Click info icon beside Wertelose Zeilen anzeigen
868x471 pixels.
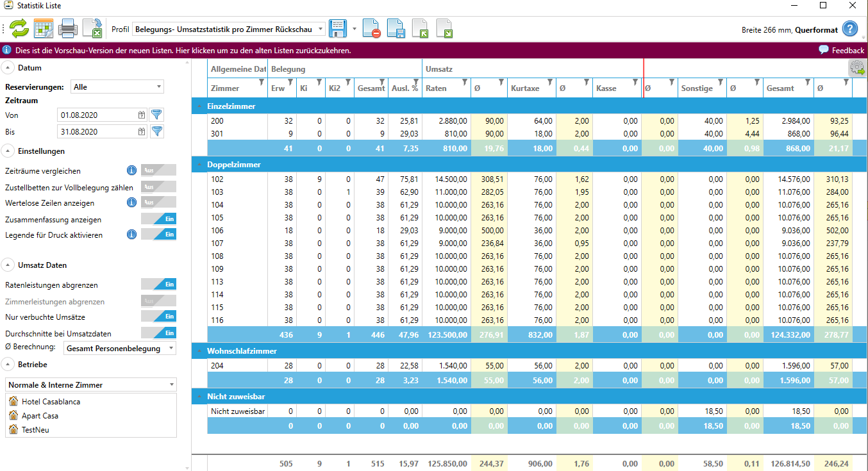click(x=131, y=202)
